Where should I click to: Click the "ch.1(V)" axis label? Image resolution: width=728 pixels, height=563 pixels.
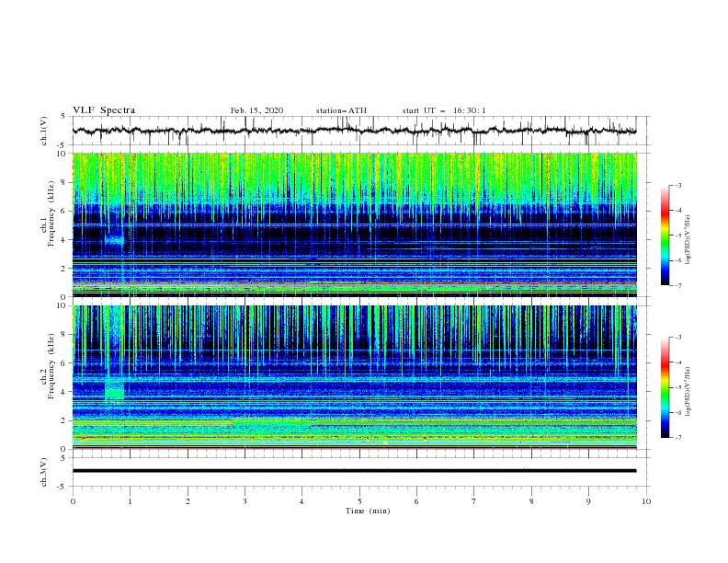pos(44,131)
